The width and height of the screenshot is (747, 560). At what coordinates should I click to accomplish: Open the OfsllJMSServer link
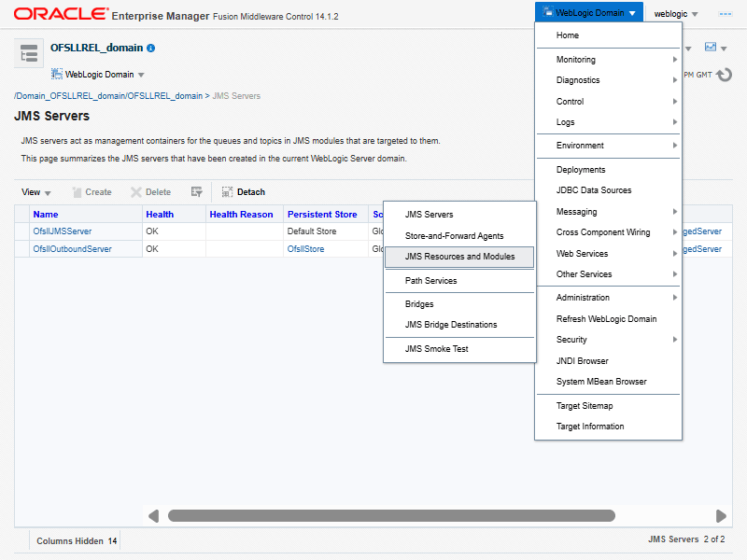(x=63, y=231)
